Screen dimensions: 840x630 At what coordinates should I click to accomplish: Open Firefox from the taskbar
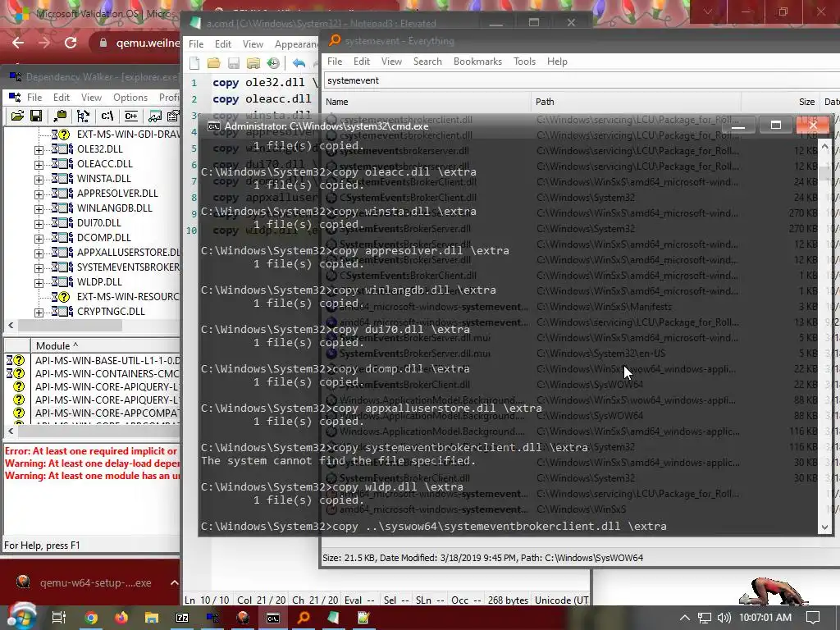[x=121, y=618]
